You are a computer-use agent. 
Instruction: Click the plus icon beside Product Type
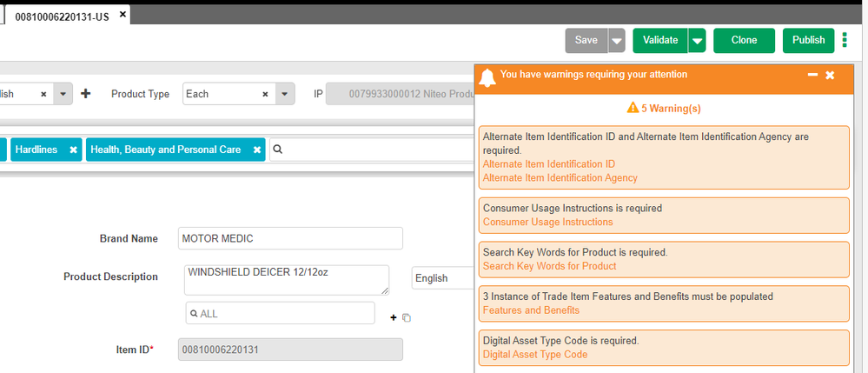[x=85, y=94]
